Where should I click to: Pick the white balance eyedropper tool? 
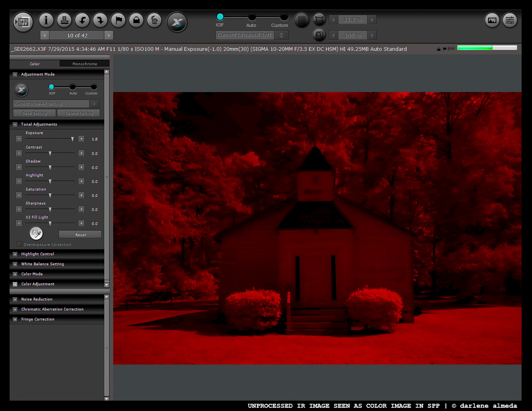click(x=36, y=233)
